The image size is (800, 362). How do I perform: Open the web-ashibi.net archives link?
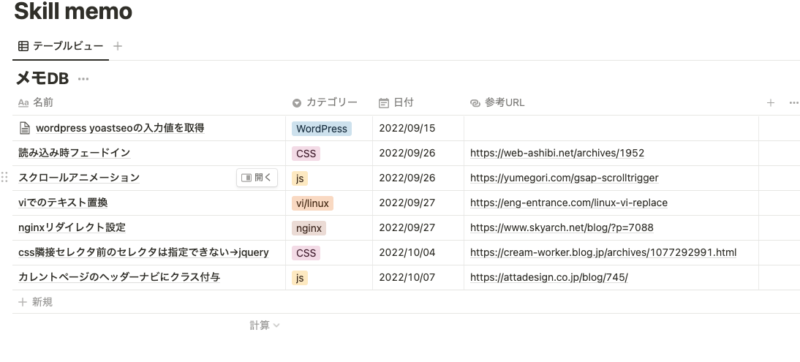click(x=557, y=153)
